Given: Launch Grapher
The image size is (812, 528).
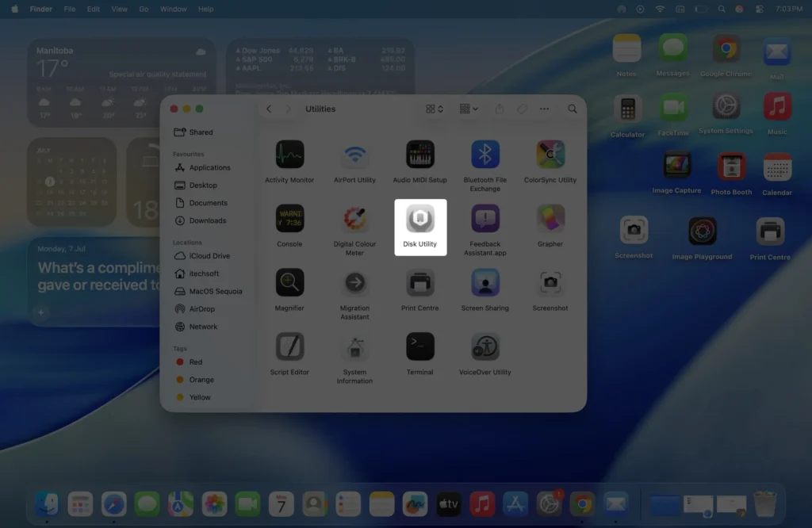Looking at the screenshot, I should (550, 218).
